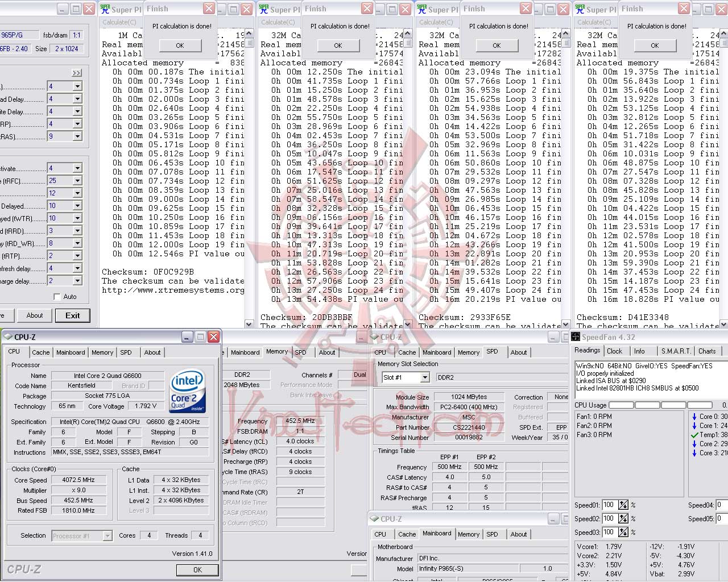The height and width of the screenshot is (582, 728).
Task: Open the Cache tab in the Q6600 CPU-Z window
Action: point(41,352)
